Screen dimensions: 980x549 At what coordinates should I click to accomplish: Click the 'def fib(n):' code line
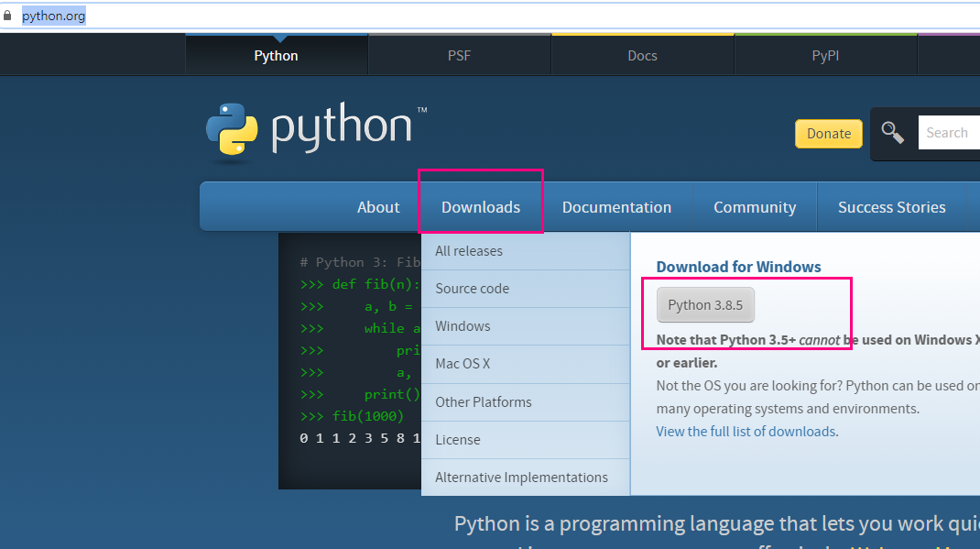click(x=360, y=284)
